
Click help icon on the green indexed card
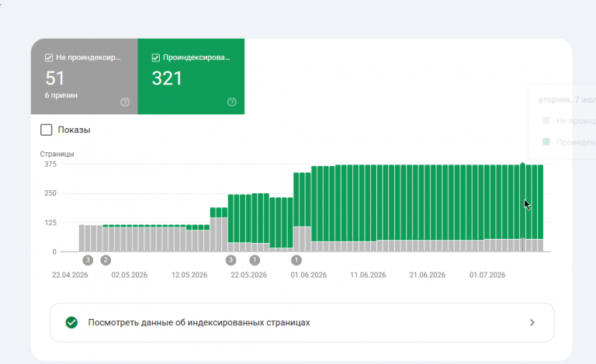point(231,102)
